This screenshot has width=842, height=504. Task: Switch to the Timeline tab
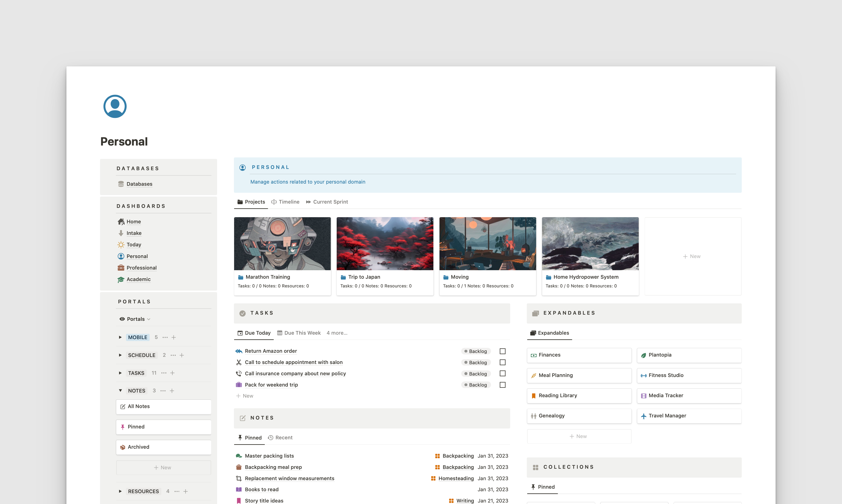285,202
